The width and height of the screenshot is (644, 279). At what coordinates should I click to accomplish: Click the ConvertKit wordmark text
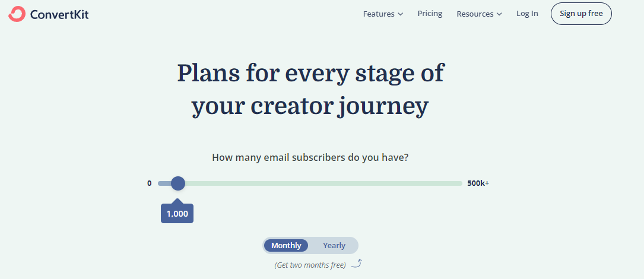coord(59,14)
